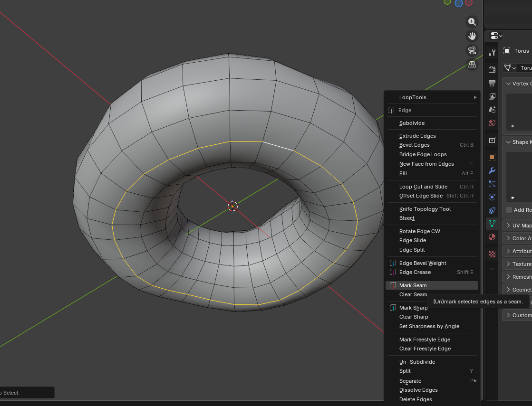Screen dimensions: 532x406
Task: Open the mesh data-block browse dropdown
Action: 510,68
